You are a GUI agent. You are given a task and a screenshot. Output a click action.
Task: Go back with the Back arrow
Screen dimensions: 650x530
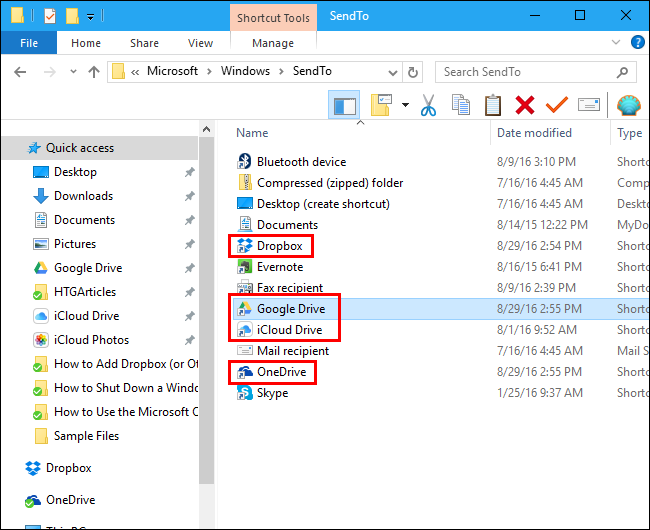(x=20, y=72)
